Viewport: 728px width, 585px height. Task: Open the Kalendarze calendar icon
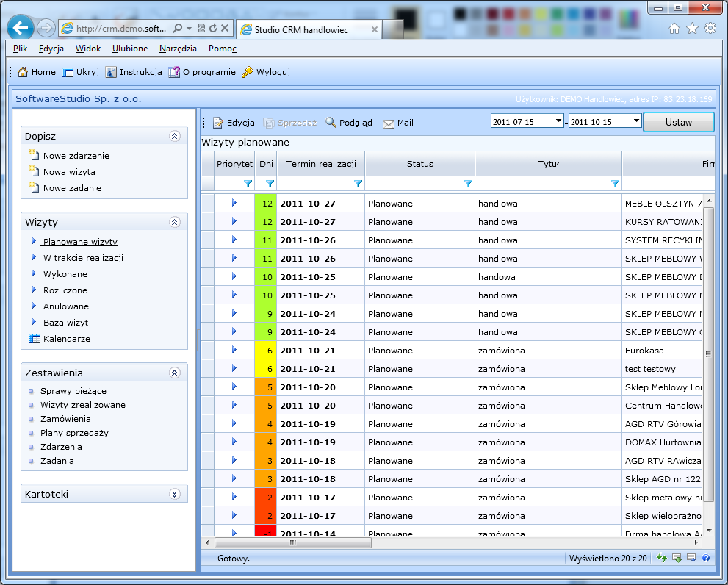coord(35,339)
